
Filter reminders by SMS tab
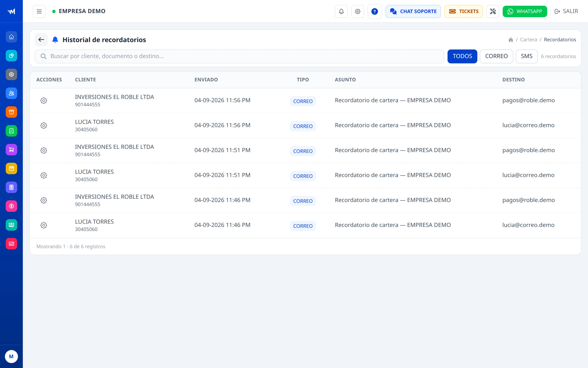[526, 56]
